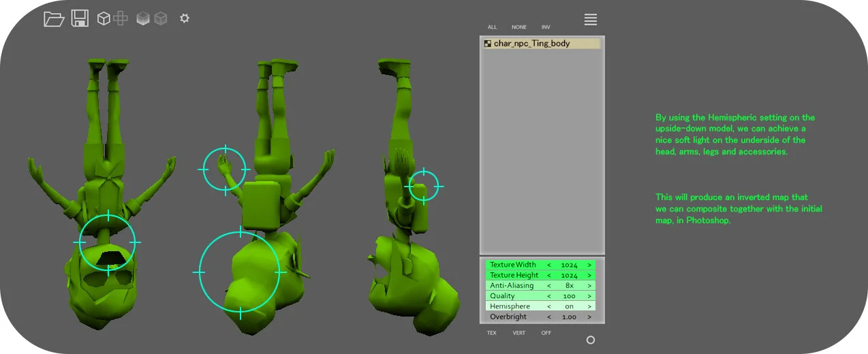The width and height of the screenshot is (868, 354).
Task: Click the Overbright label
Action: [x=508, y=317]
